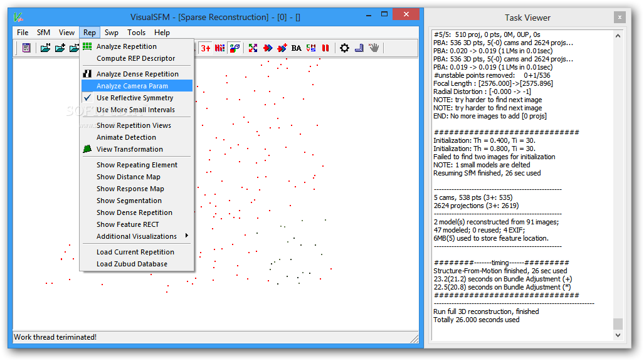
Task: Maximize the VisualSFM window
Action: click(384, 14)
